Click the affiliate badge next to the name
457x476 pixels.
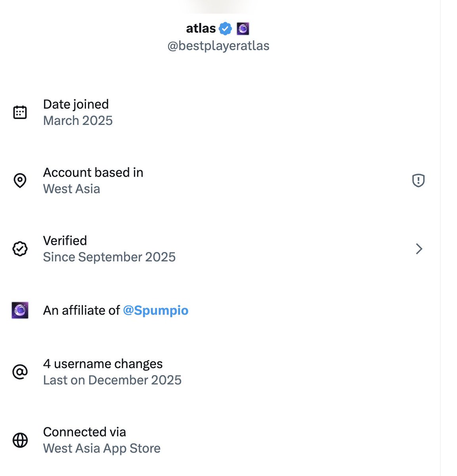243,29
